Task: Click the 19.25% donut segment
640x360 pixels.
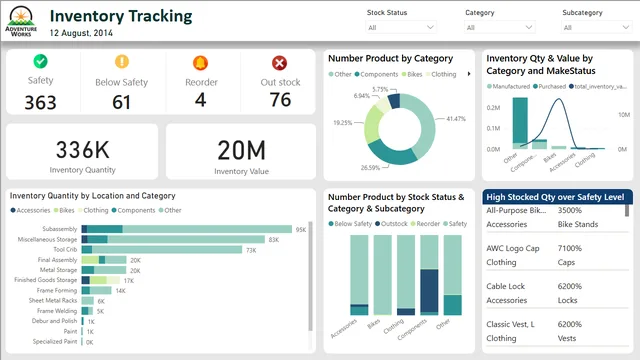Action: point(371,124)
